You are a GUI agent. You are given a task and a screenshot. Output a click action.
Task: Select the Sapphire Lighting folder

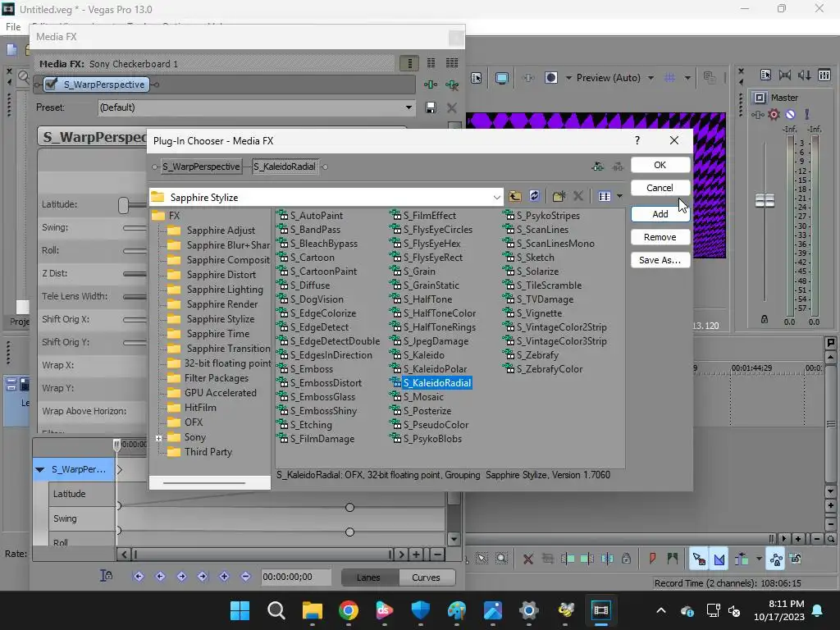(x=225, y=290)
